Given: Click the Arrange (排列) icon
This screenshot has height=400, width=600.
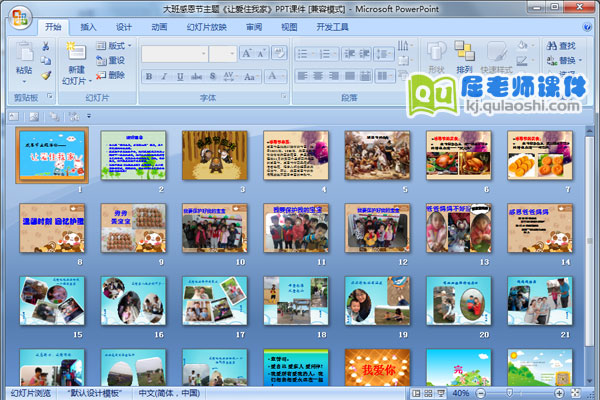Looking at the screenshot, I should pos(464,50).
